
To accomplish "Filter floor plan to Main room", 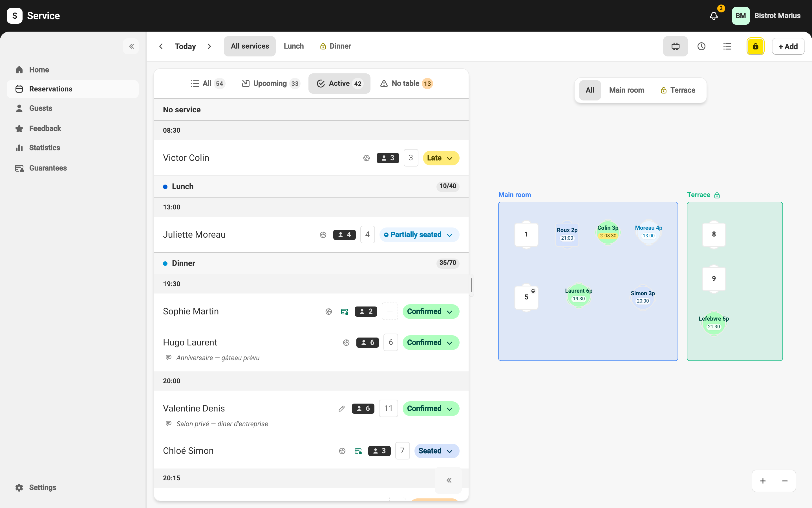I will [x=626, y=90].
